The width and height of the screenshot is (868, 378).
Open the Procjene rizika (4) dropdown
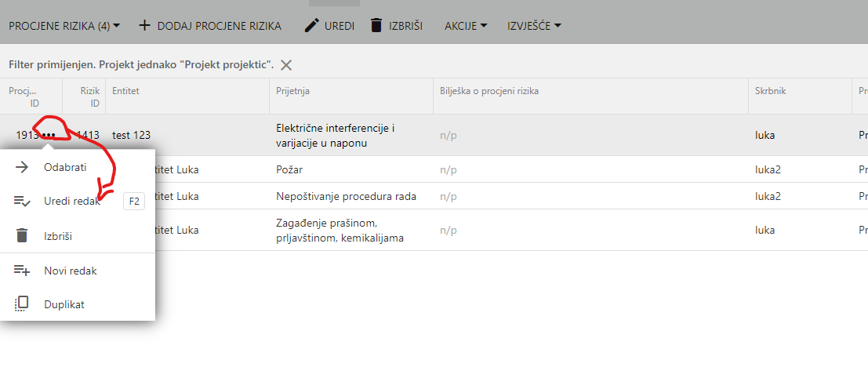(x=64, y=26)
